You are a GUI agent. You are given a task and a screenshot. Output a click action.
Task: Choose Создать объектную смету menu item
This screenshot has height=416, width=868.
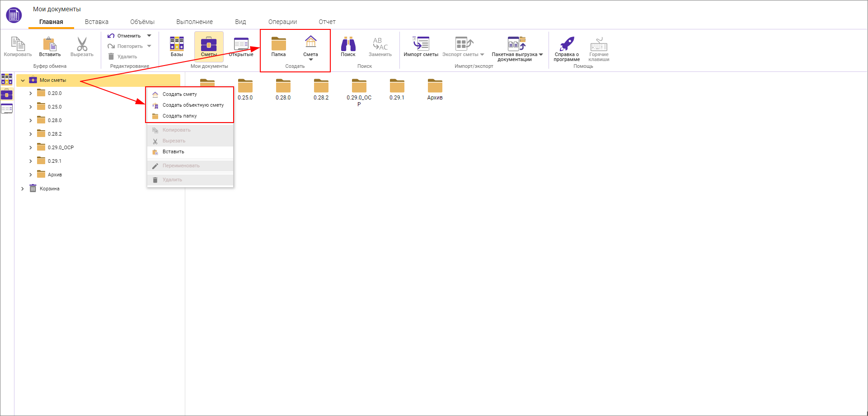click(x=190, y=105)
